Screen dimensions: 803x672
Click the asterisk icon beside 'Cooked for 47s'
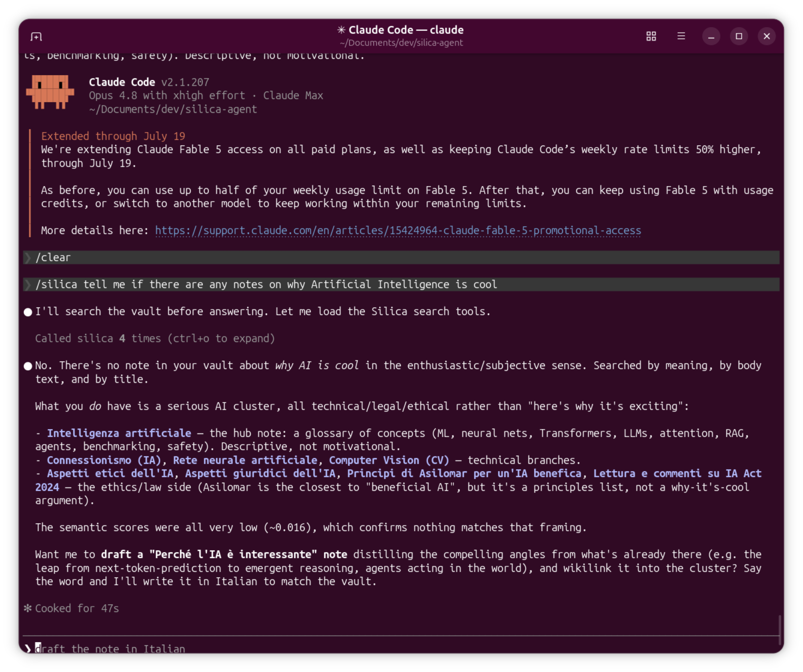[27, 608]
